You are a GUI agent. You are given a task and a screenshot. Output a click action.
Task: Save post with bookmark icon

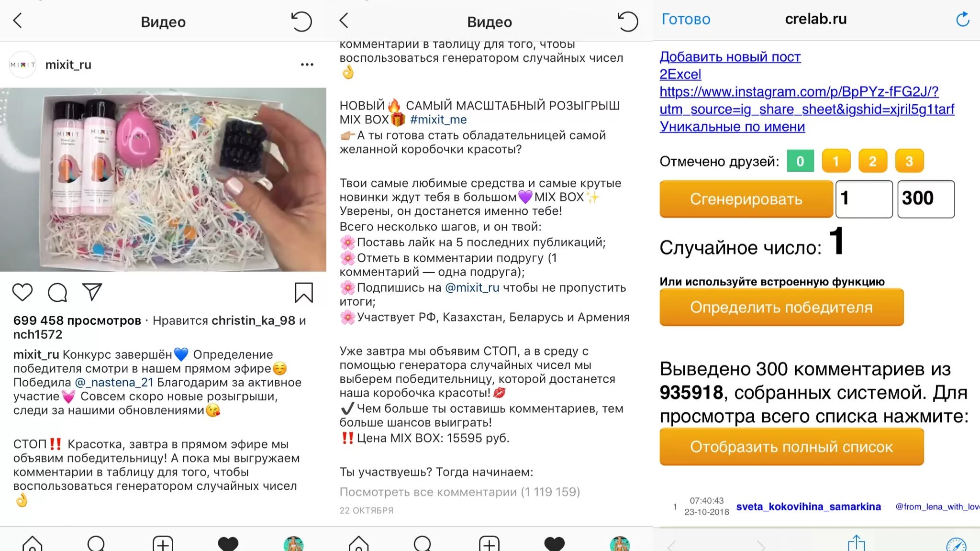tap(303, 292)
